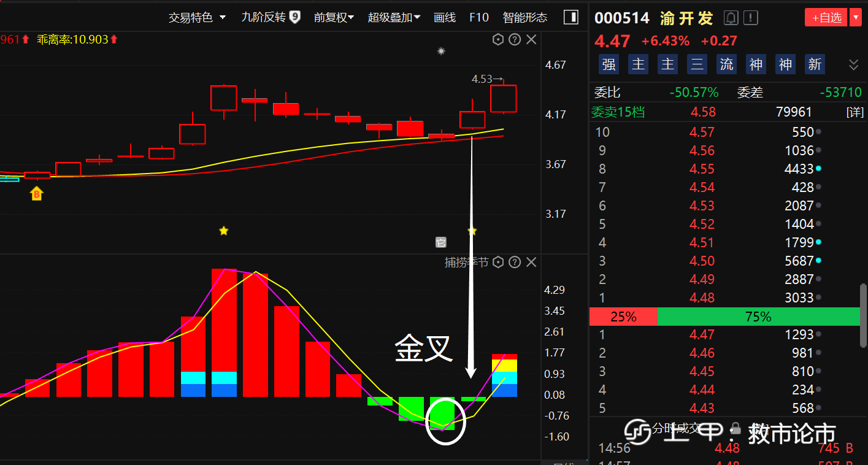Open the 九阶反转 indicator

(x=264, y=17)
